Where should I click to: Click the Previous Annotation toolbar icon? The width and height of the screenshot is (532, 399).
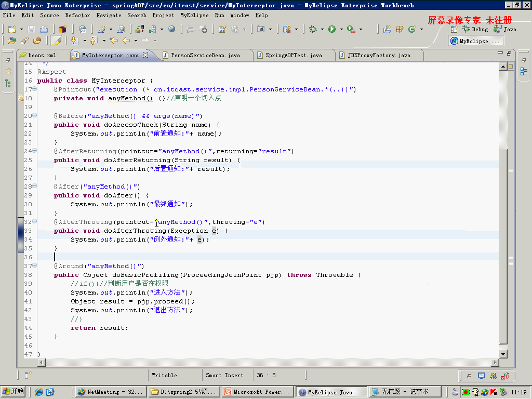pyautogui.click(x=94, y=41)
